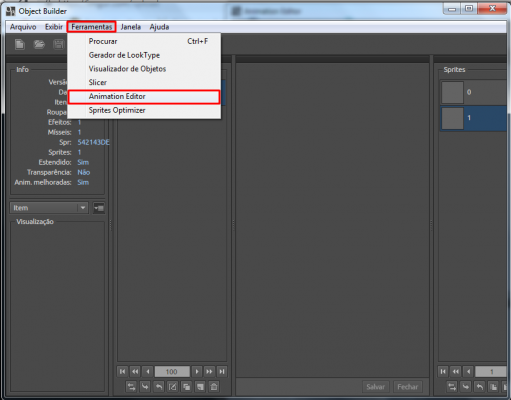The height and width of the screenshot is (400, 511).
Task: Click the Salvar button
Action: (x=375, y=387)
